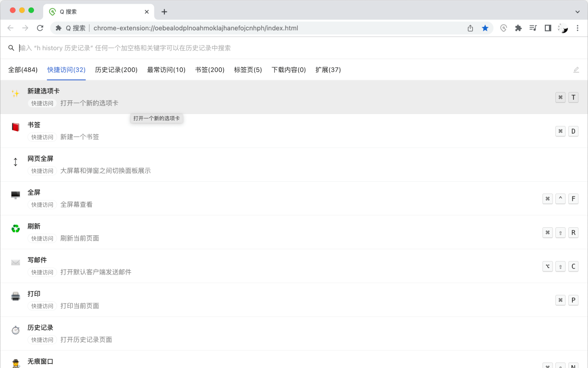This screenshot has width=588, height=368.
Task: Open the Q 搜索 extension toolbar icon
Action: [503, 28]
